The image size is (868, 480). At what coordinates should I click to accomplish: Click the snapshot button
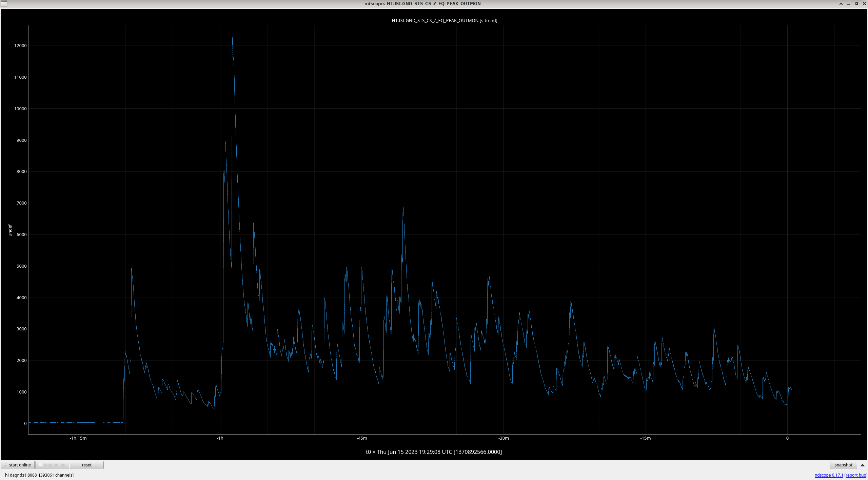(x=843, y=465)
